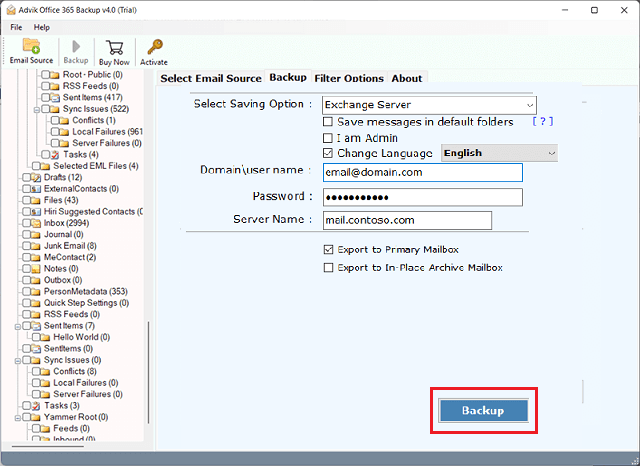Image resolution: width=640 pixels, height=466 pixels.
Task: Click the Hiri Suggested Contacts icon
Action: pos(37,211)
